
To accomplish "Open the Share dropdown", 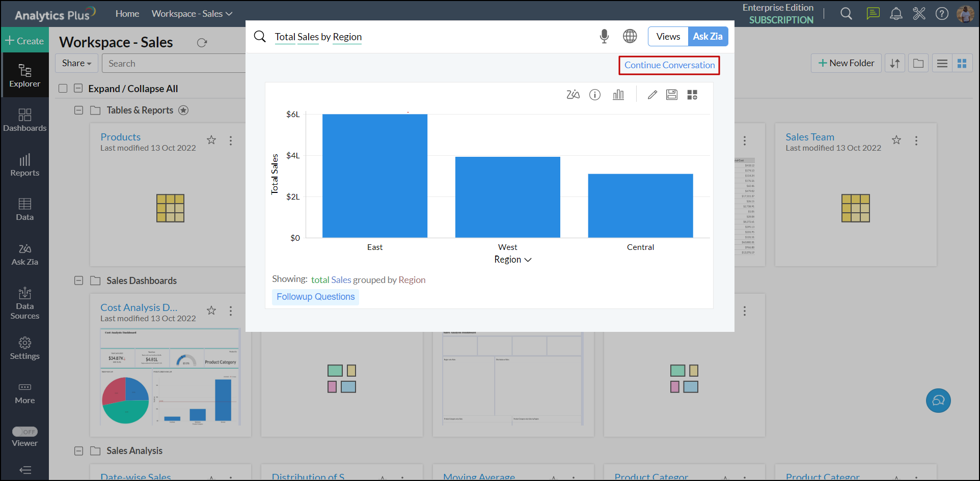I will pyautogui.click(x=77, y=63).
